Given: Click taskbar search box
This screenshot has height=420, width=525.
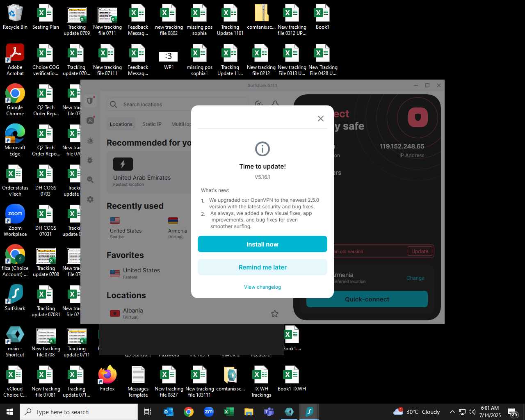Looking at the screenshot, I should click(x=79, y=412).
